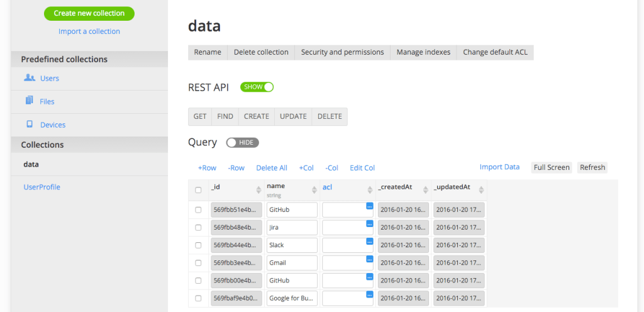Click the Devices tablet icon
Image resolution: width=644 pixels, height=312 pixels.
pyautogui.click(x=30, y=124)
